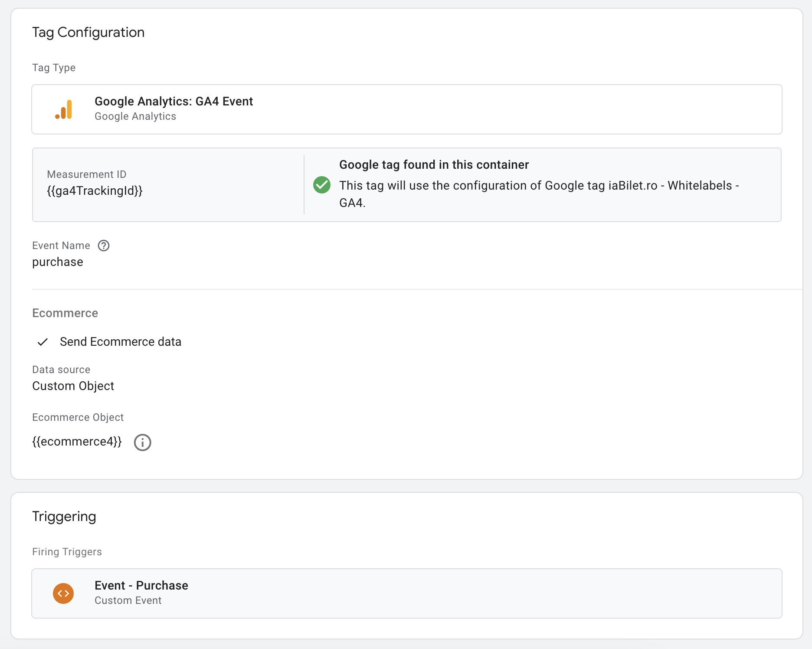Open the Event - Purchase firing trigger

click(x=407, y=593)
